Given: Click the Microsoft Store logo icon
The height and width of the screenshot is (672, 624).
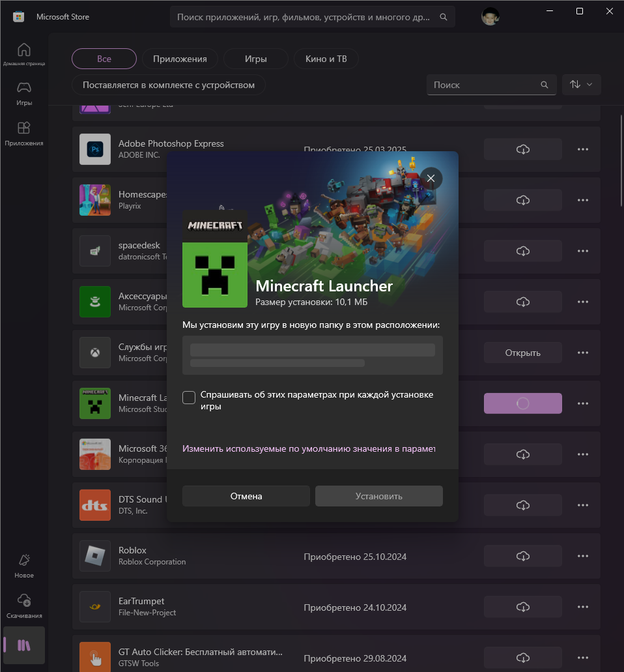Looking at the screenshot, I should [18, 17].
